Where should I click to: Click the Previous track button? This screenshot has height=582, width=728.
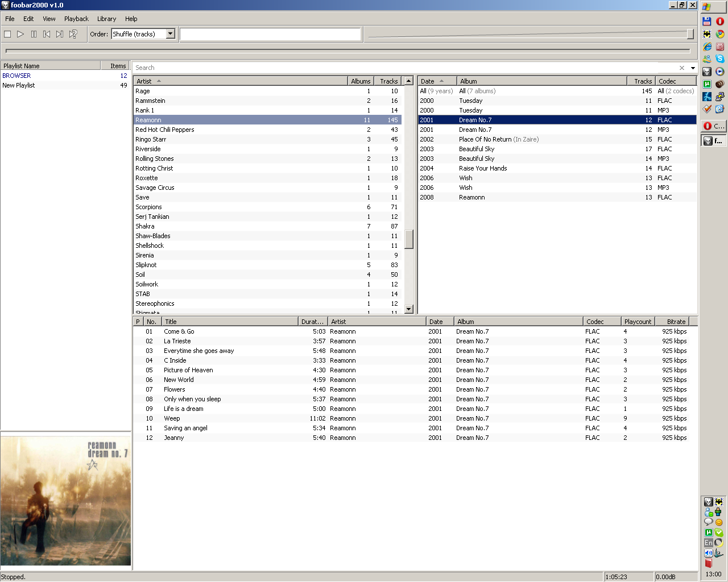pos(47,34)
